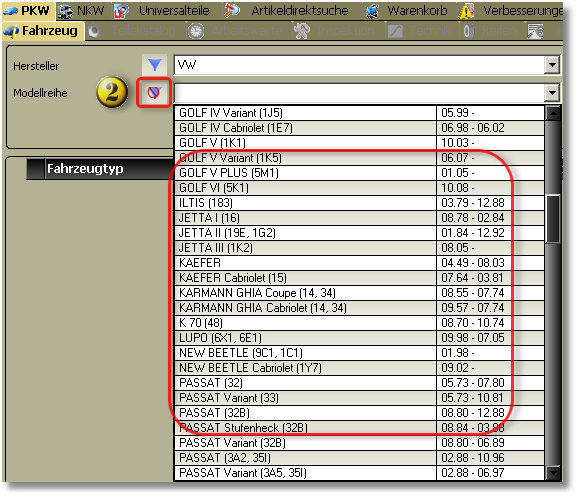Open the Hersteller dropdown arrow
Viewport: 577px width, 496px height.
tap(552, 65)
